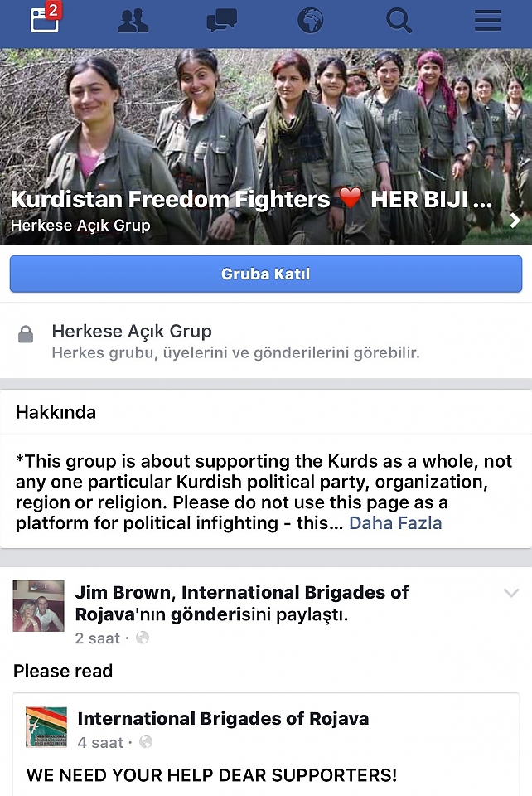Click the globe privacy icon beside 2 saat
This screenshot has height=796, width=532.
[x=143, y=638]
